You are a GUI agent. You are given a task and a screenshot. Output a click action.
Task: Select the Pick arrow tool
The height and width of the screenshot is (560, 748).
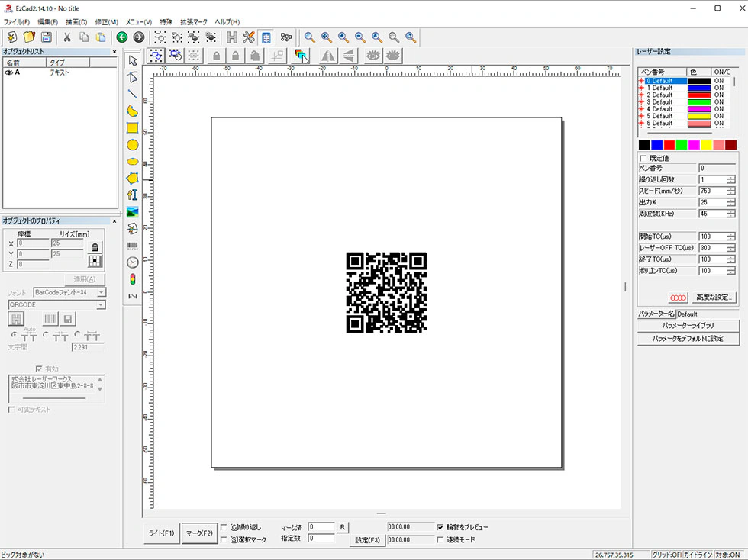(x=133, y=60)
